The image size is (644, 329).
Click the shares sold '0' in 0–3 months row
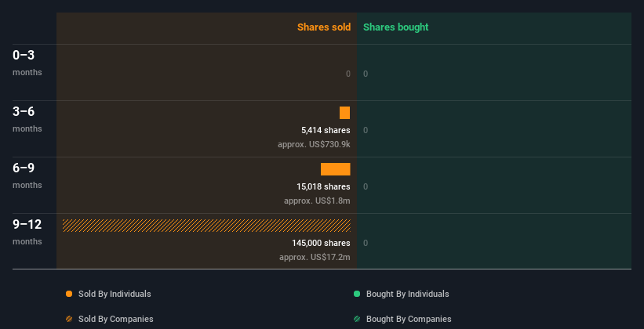348,74
